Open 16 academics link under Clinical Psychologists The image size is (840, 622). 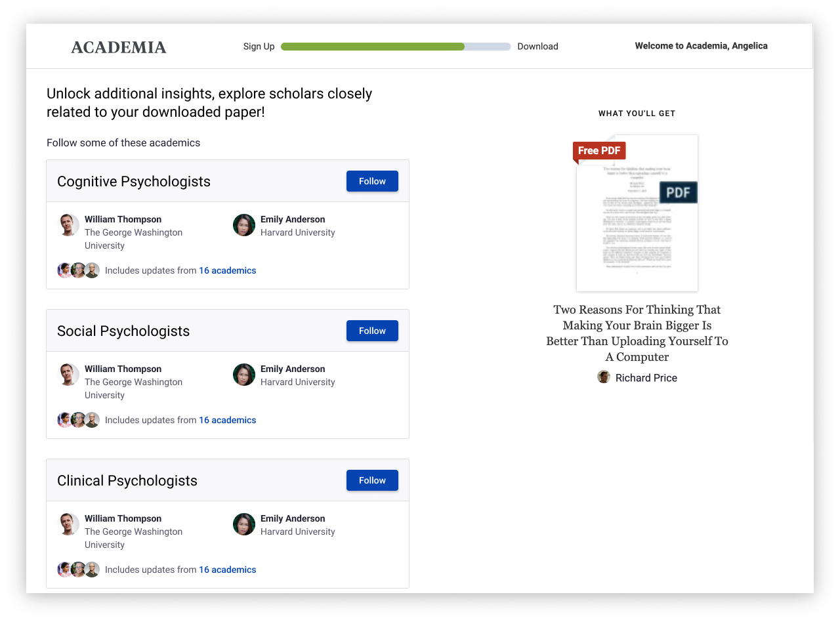click(x=228, y=570)
